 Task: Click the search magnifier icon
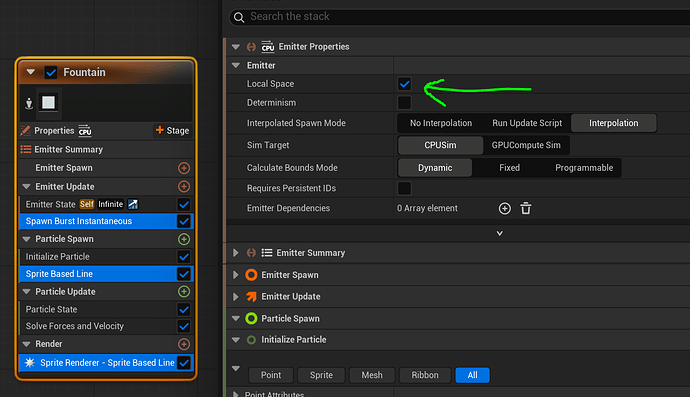click(239, 17)
